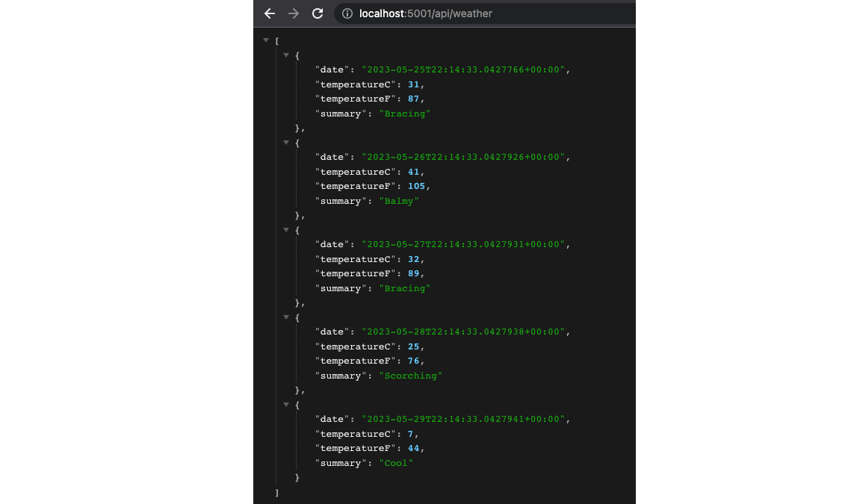Screen dimensions: 848x504
Task: Click the opening bracket of the JSON array
Action: [x=276, y=40]
